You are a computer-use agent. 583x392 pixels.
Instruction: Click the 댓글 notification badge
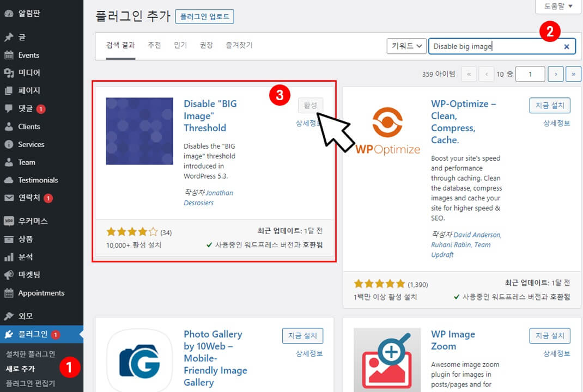pos(41,109)
